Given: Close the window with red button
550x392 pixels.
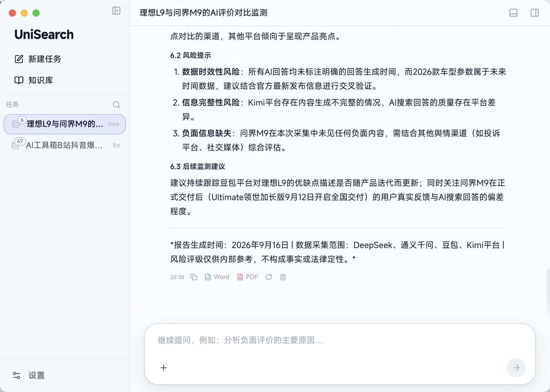Looking at the screenshot, I should point(12,13).
